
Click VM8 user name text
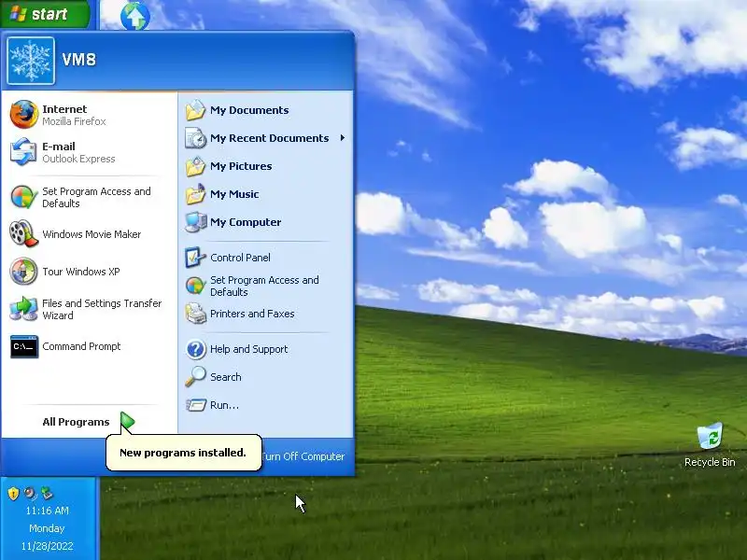(x=79, y=60)
